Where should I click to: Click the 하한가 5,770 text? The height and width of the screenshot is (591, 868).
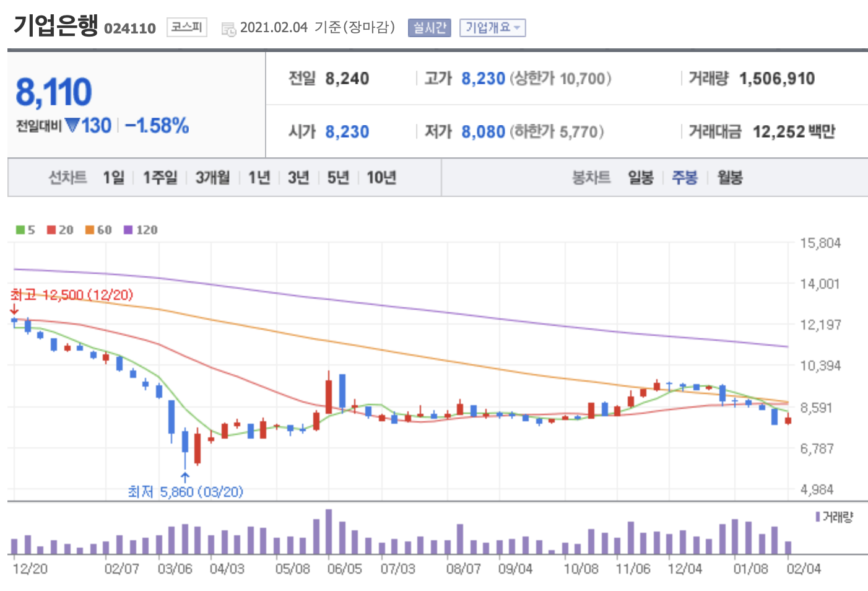click(x=557, y=132)
